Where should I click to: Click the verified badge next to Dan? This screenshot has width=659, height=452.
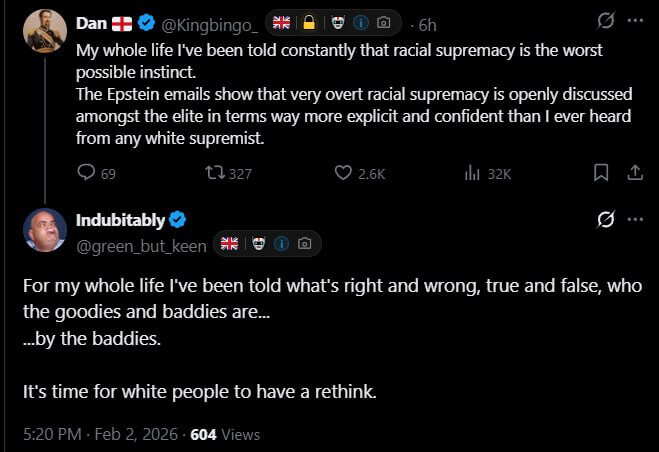click(x=147, y=23)
